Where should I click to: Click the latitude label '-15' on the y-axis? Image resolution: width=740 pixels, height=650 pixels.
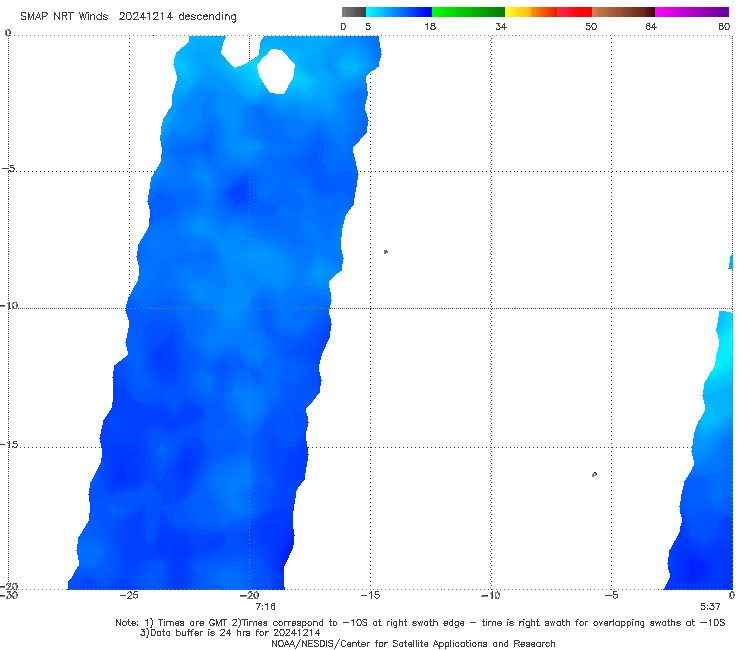pos(9,445)
